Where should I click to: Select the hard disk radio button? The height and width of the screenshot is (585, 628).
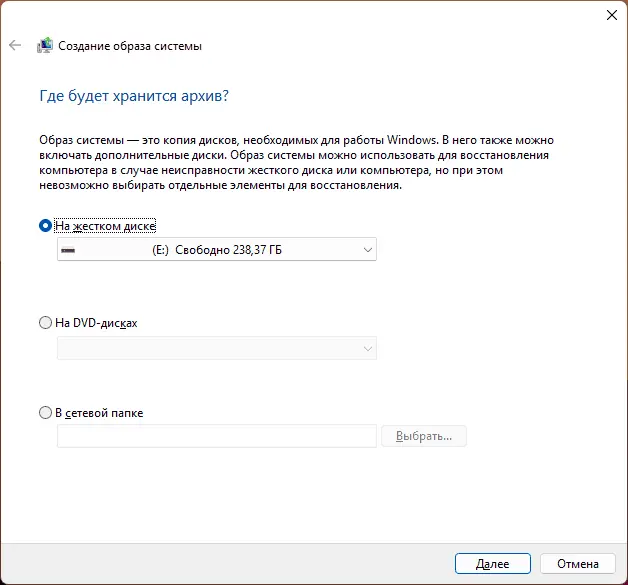45,226
